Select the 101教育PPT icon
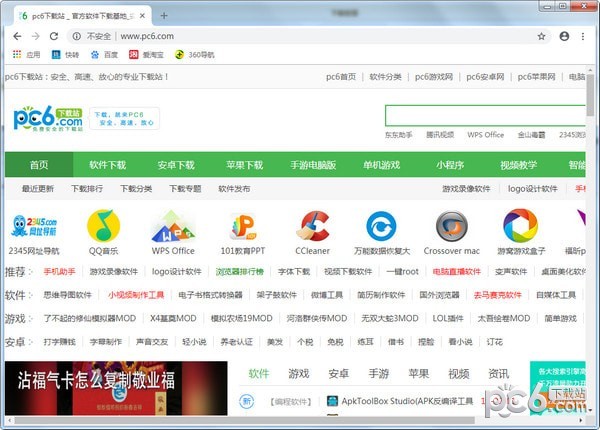This screenshot has width=600, height=430. click(242, 226)
